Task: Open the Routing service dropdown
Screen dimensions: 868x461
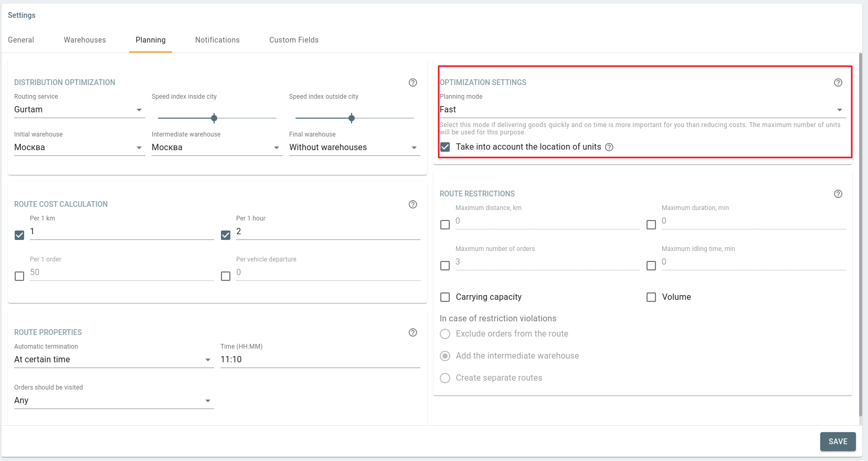Action: pos(79,110)
